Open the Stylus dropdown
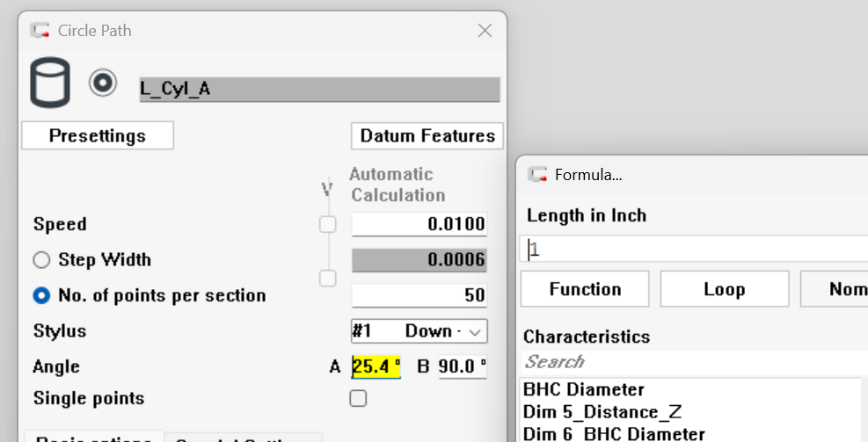The width and height of the screenshot is (868, 442). [419, 331]
